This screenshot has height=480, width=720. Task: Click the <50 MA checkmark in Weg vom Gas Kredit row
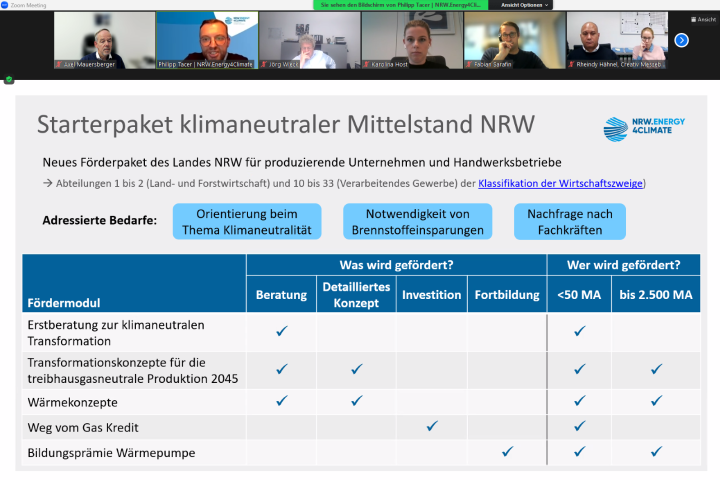[x=579, y=426]
